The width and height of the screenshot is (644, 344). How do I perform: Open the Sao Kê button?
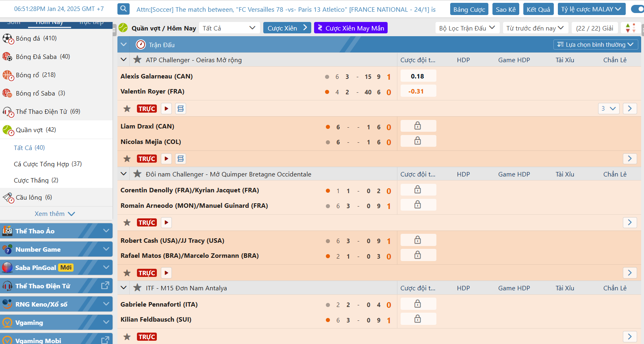(506, 9)
